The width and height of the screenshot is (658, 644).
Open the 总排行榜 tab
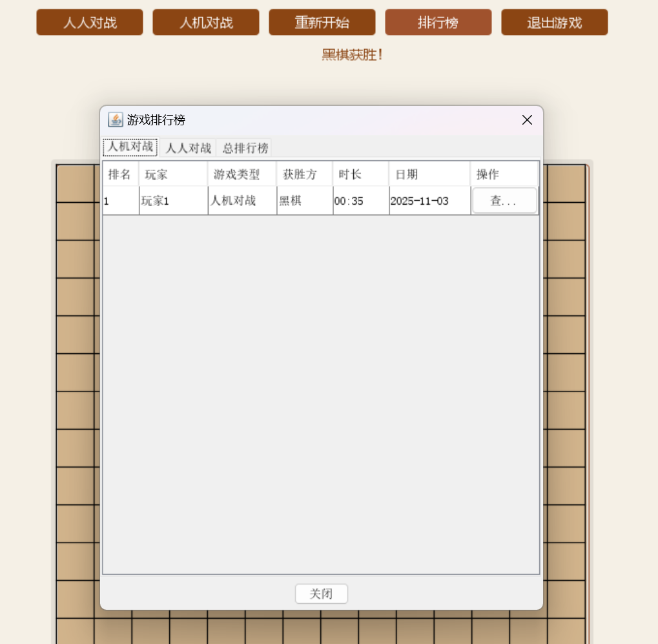245,148
